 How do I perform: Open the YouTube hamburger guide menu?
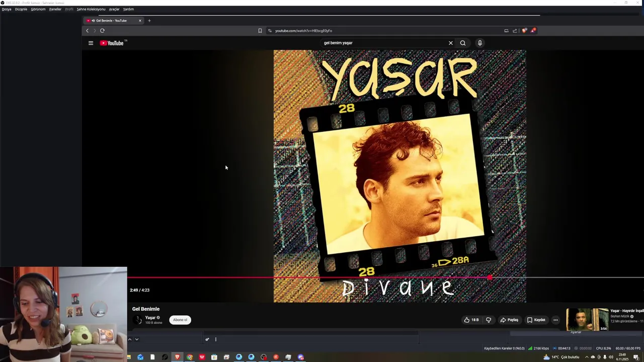click(x=91, y=43)
